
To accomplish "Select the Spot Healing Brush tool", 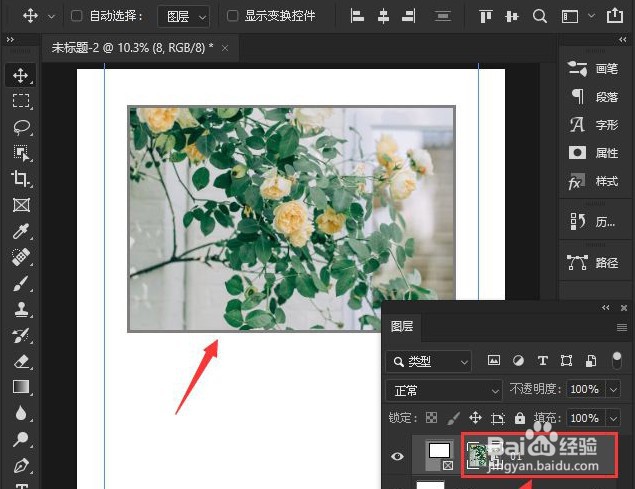I will pyautogui.click(x=21, y=257).
